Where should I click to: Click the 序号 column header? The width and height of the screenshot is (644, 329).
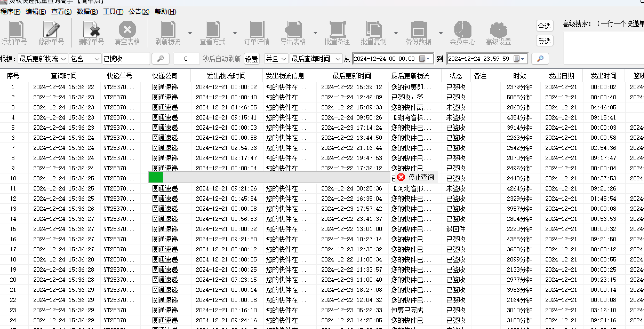pyautogui.click(x=13, y=76)
